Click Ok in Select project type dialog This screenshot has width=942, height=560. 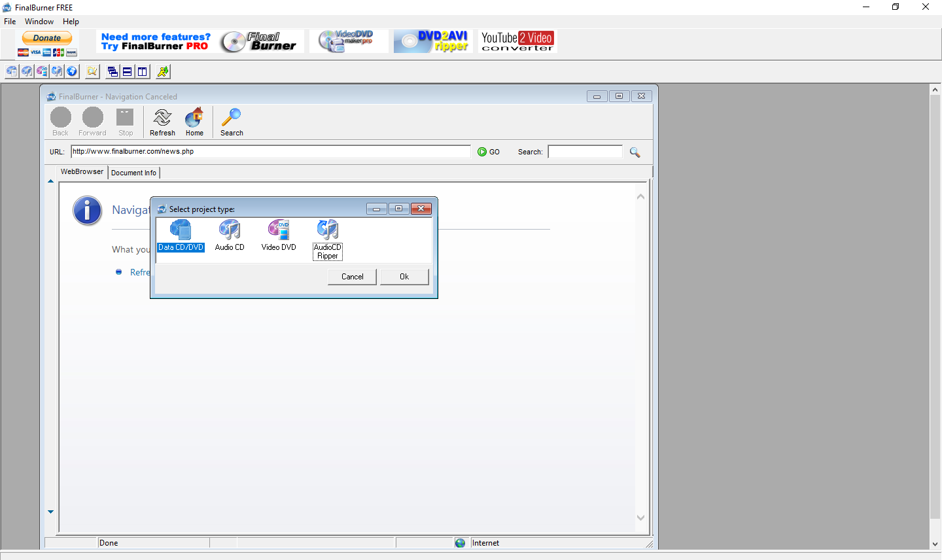[404, 277]
